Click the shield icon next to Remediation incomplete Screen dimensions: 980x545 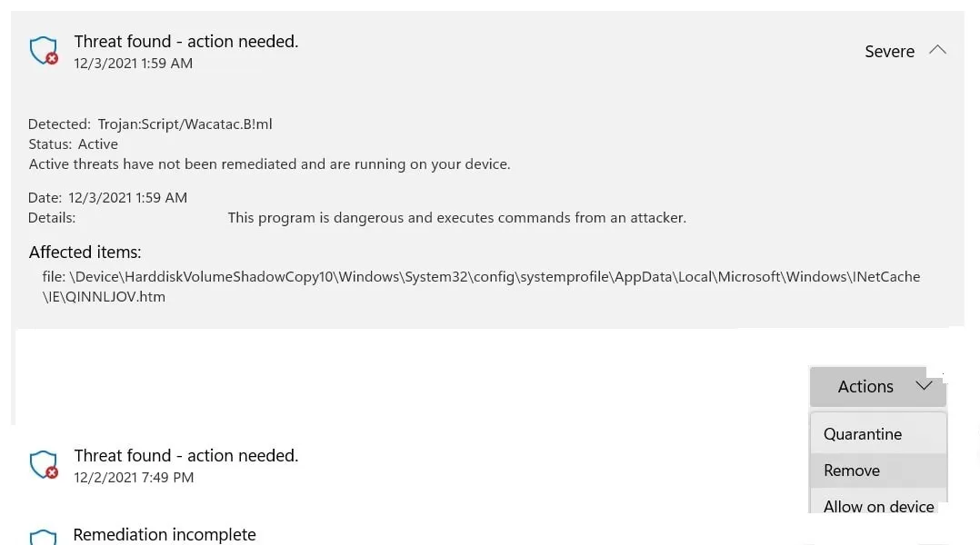tap(44, 536)
